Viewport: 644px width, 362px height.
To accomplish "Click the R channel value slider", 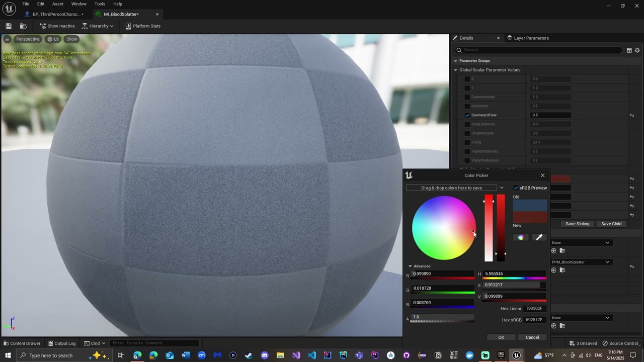I will point(443,274).
